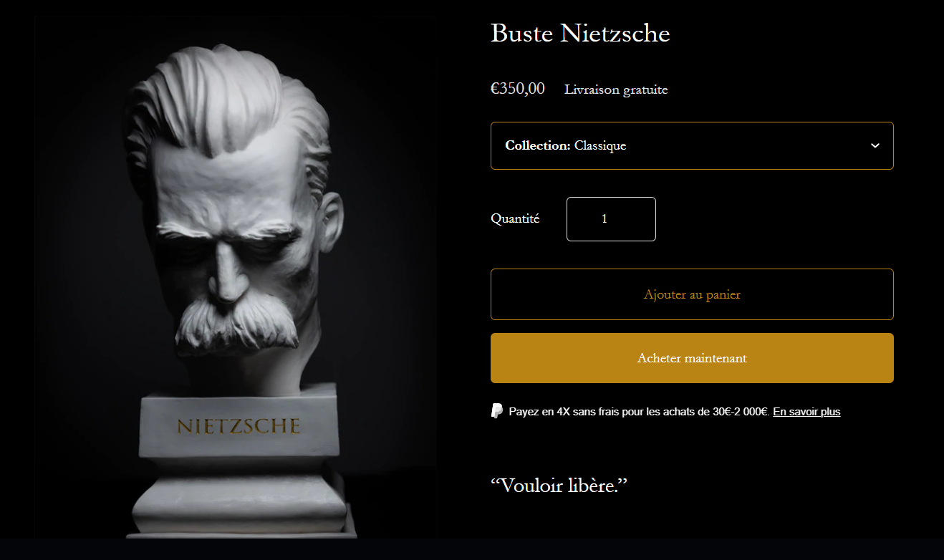Viewport: 944px width, 560px height.
Task: Click the bold Collection: label
Action: pyautogui.click(x=538, y=145)
